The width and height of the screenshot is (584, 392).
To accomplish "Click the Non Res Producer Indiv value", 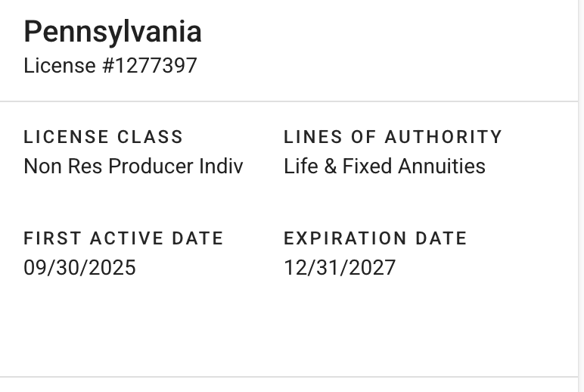I will (133, 166).
